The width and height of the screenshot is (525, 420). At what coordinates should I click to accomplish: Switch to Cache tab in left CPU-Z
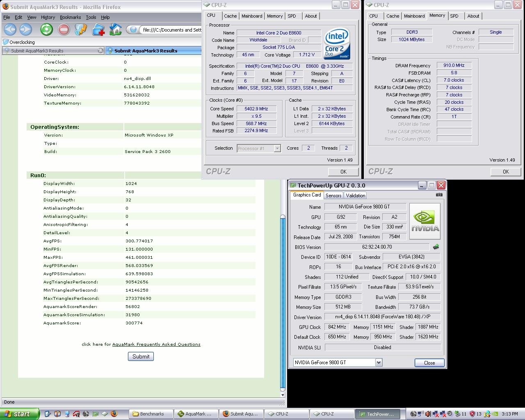(230, 16)
